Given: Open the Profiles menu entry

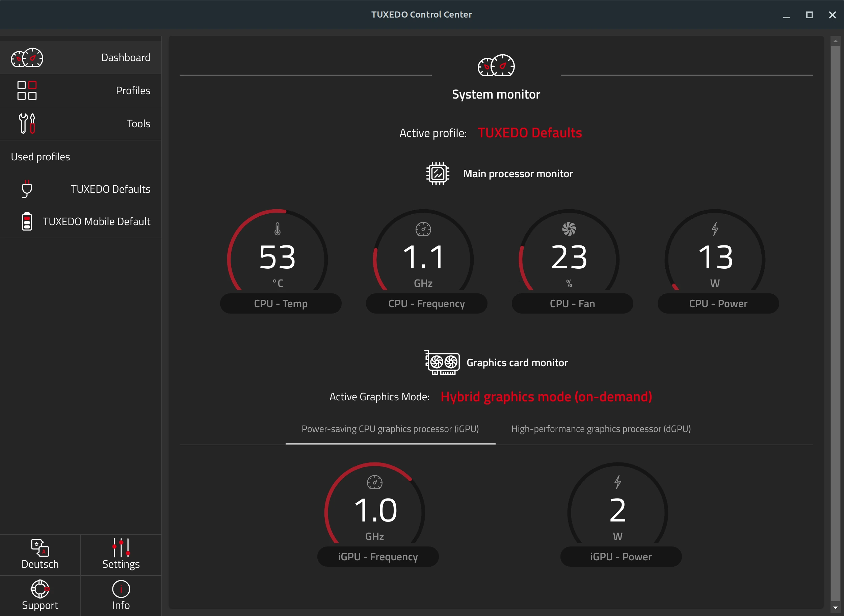Looking at the screenshot, I should tap(81, 90).
